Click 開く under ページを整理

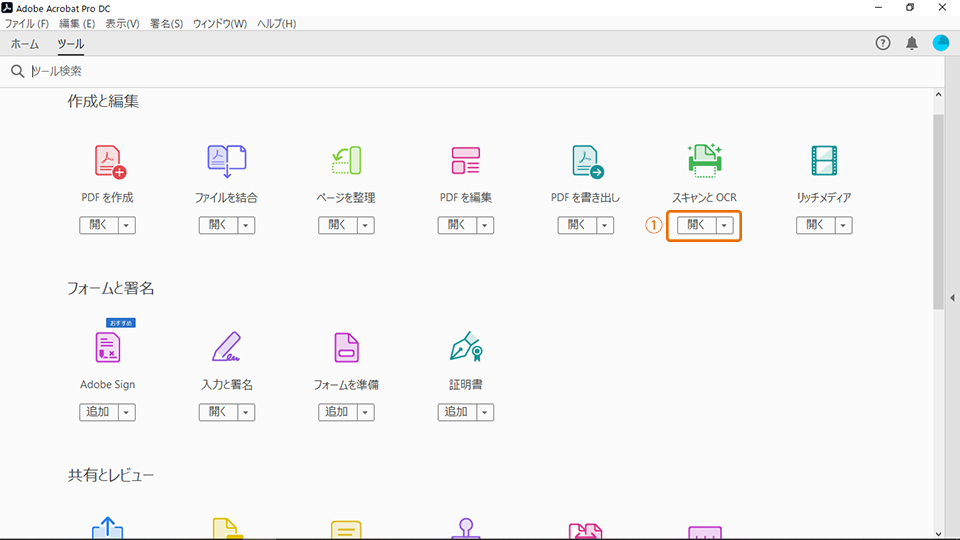click(x=338, y=225)
